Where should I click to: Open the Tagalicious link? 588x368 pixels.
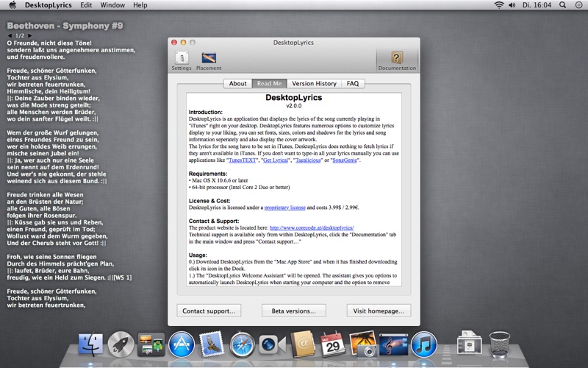[x=308, y=160]
